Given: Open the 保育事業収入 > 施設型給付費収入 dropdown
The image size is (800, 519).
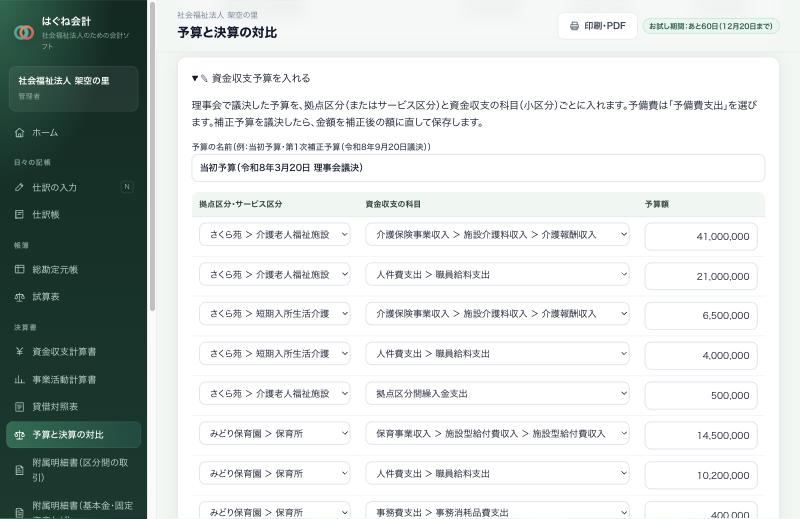Looking at the screenshot, I should (x=497, y=434).
